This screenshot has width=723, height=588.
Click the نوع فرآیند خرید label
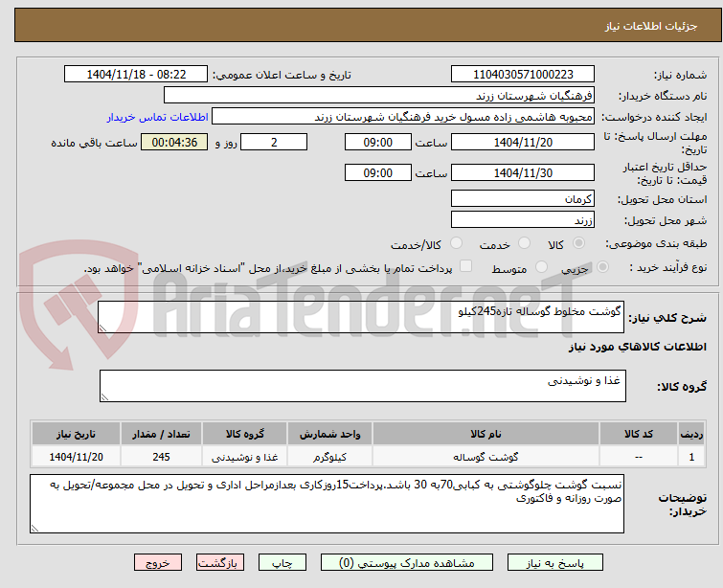tap(668, 267)
